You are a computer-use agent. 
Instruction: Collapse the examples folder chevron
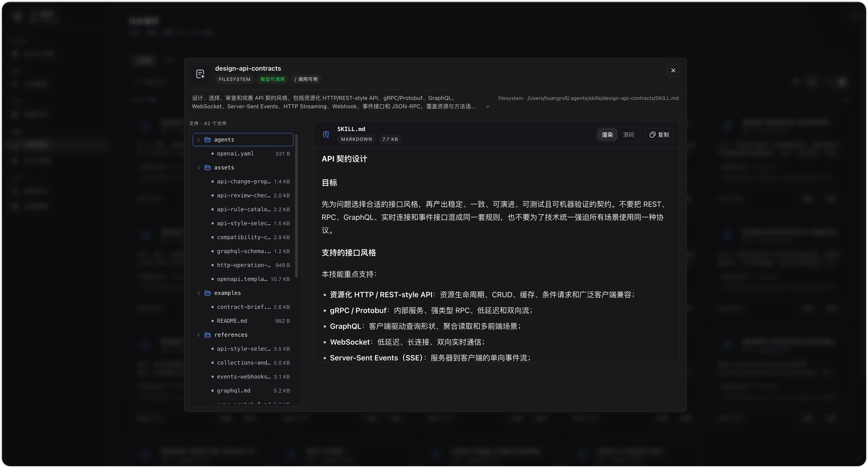point(198,293)
